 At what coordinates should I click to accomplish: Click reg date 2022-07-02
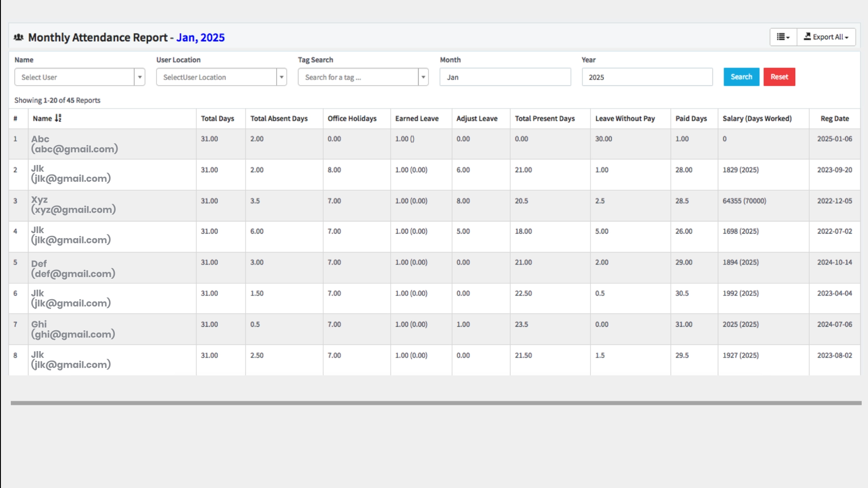(835, 231)
